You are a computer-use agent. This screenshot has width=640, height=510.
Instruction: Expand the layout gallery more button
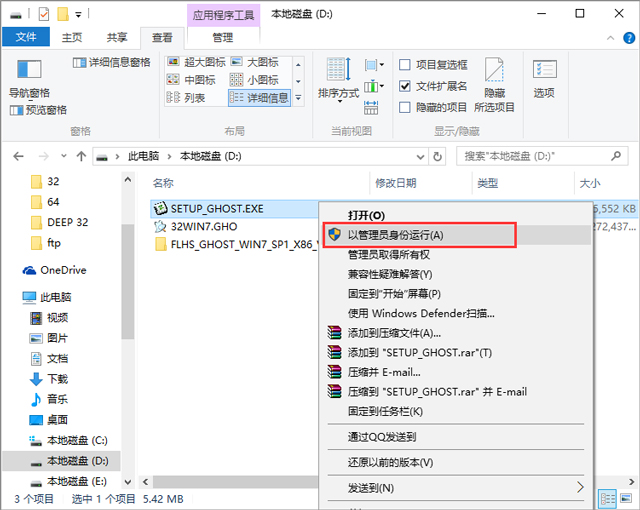[298, 98]
